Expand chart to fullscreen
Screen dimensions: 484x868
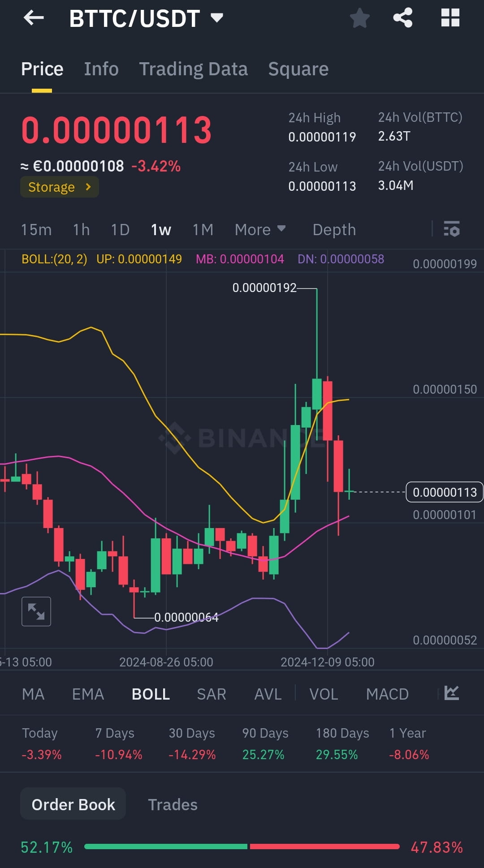[x=36, y=611]
